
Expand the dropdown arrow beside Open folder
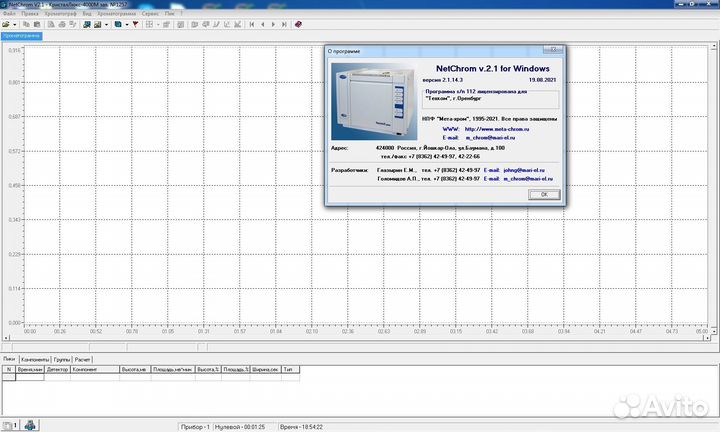[x=15, y=24]
